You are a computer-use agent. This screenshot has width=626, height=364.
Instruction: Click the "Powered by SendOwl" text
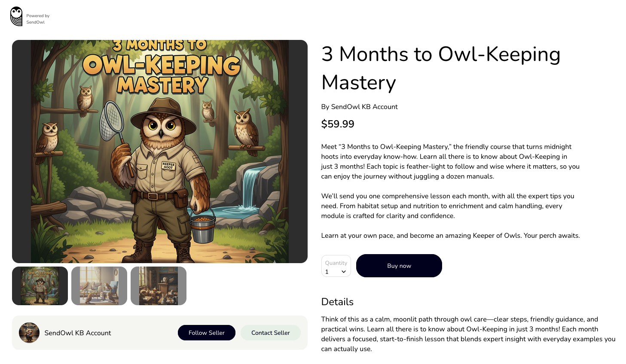click(38, 19)
